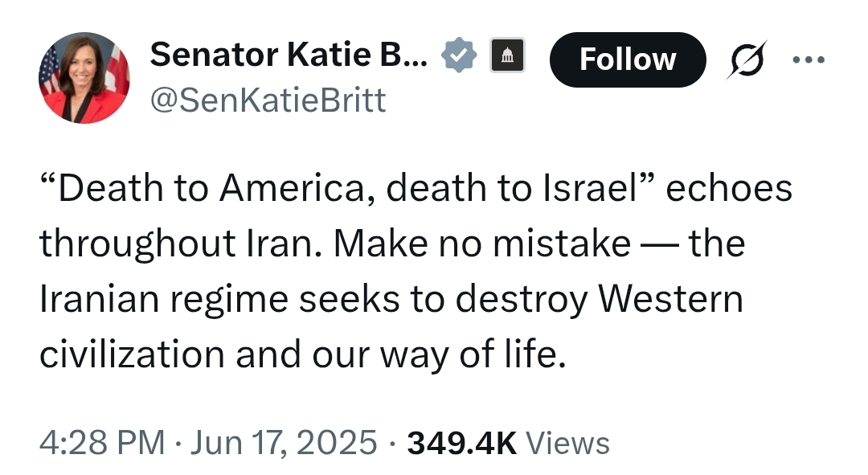Open the @SenKatieBritt handle link
This screenshot has width=868, height=475.
268,100
